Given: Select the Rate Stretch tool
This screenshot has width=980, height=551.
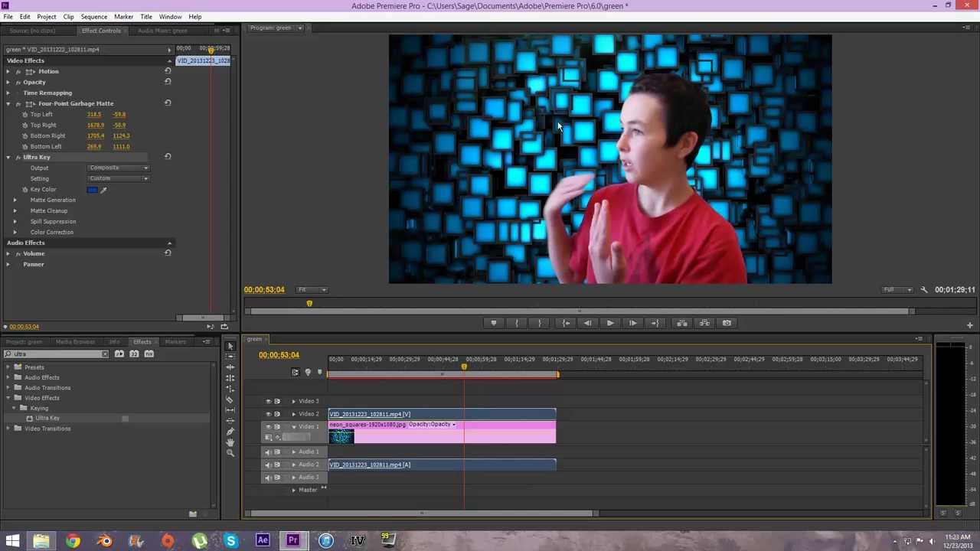Looking at the screenshot, I should pyautogui.click(x=230, y=389).
